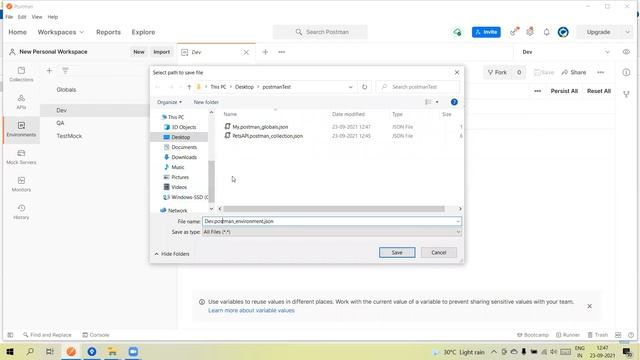Go to the Explore tab

[x=143, y=32]
